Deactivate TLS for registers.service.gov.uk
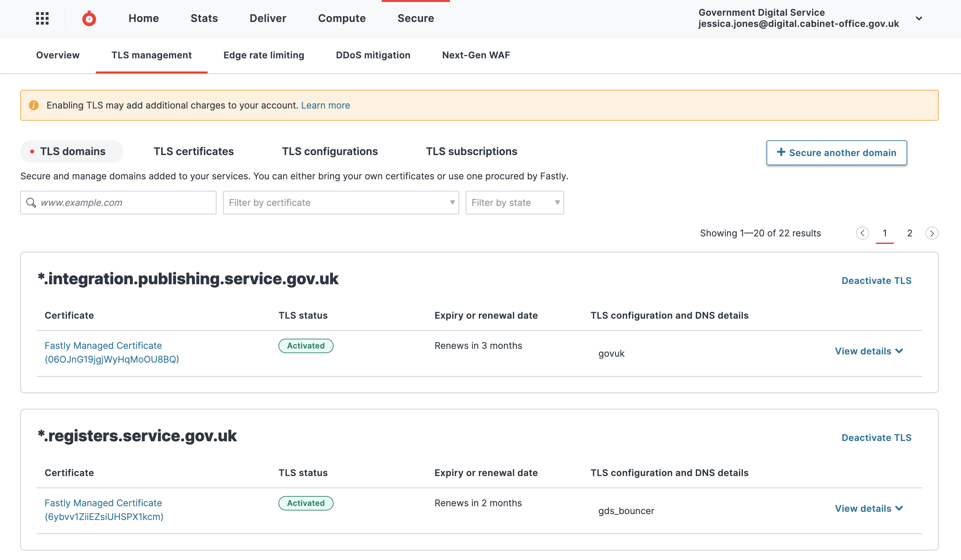 pyautogui.click(x=876, y=438)
